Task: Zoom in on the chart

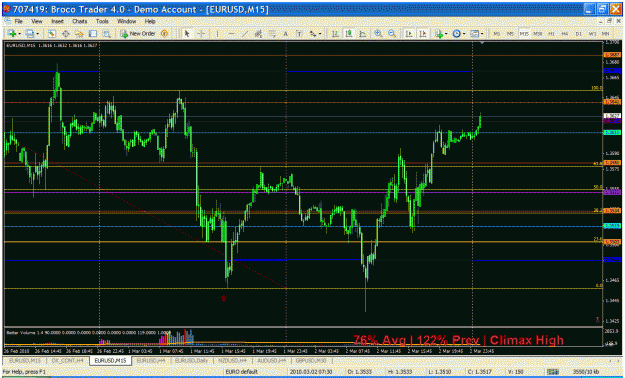Action: pos(378,34)
